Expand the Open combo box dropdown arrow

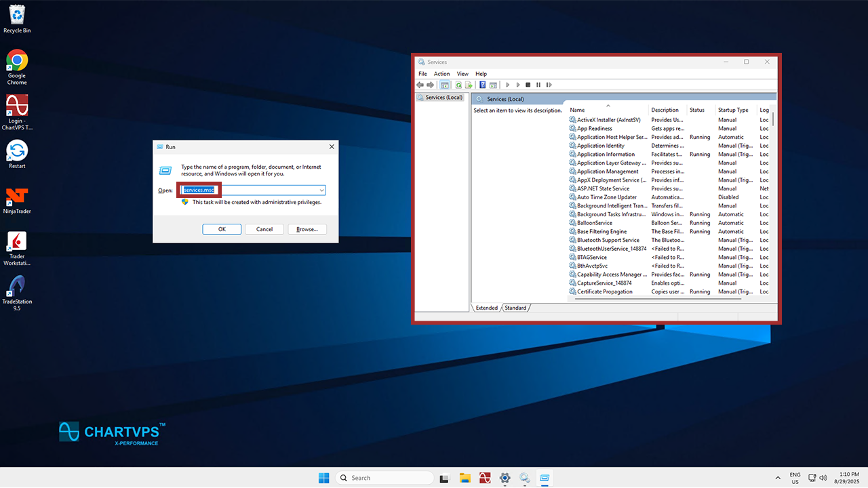coord(321,190)
